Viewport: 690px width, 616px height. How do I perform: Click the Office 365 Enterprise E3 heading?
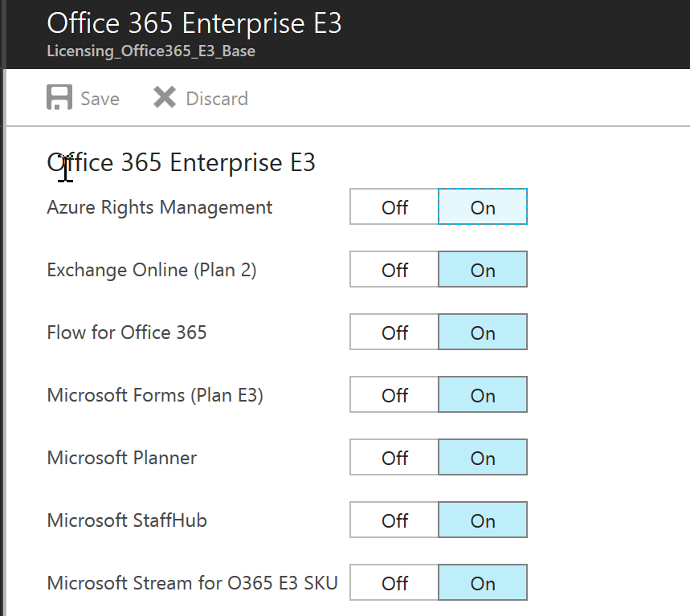tap(193, 23)
